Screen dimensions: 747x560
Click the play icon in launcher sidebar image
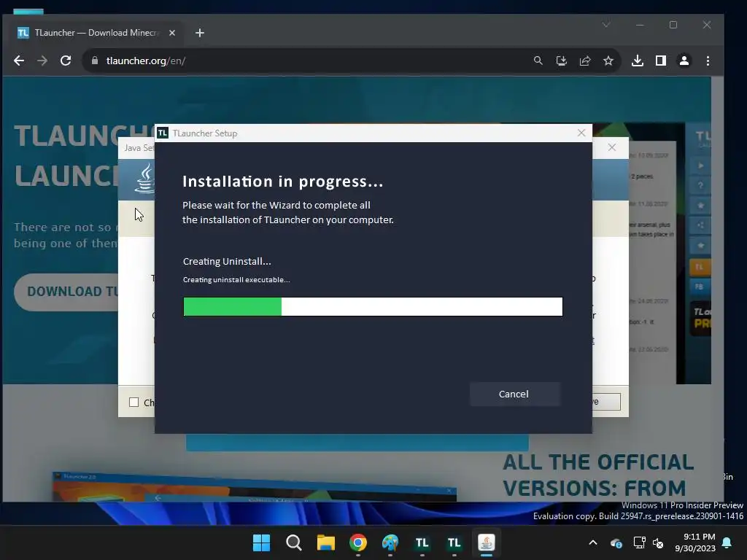(700, 166)
